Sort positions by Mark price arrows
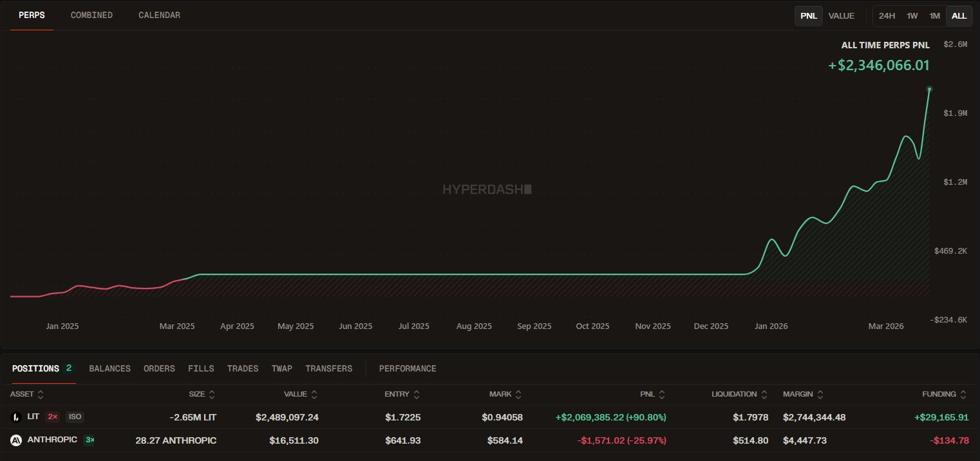This screenshot has height=461, width=980. click(518, 394)
